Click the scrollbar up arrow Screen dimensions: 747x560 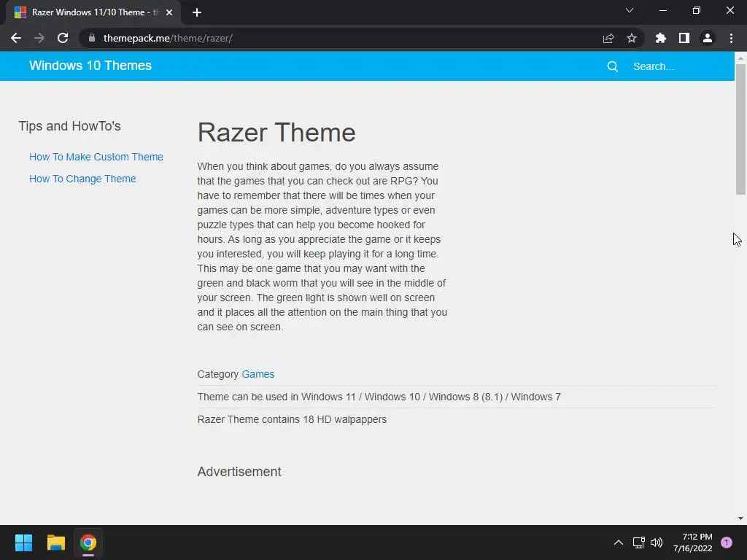[x=740, y=58]
